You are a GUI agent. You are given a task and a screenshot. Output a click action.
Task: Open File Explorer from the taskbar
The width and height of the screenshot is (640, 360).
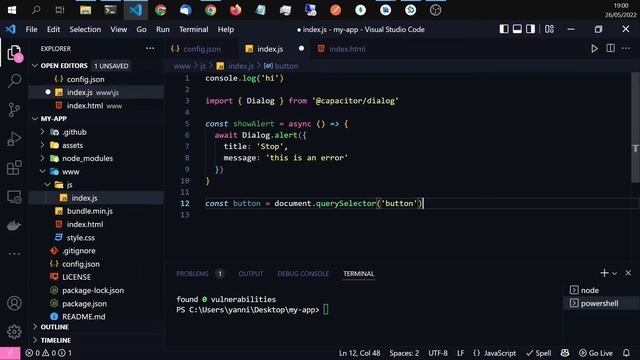86,10
